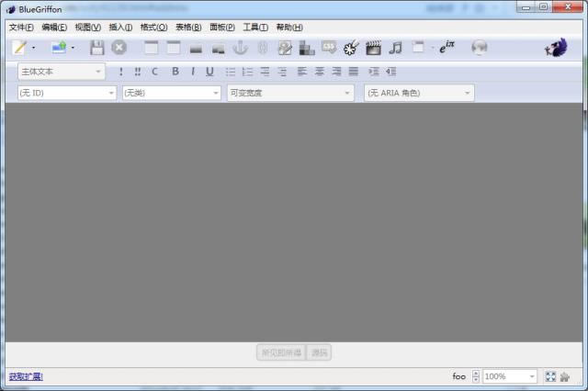Open the (无 ID) dropdown
Screen dimensions: 588x391
(67, 93)
